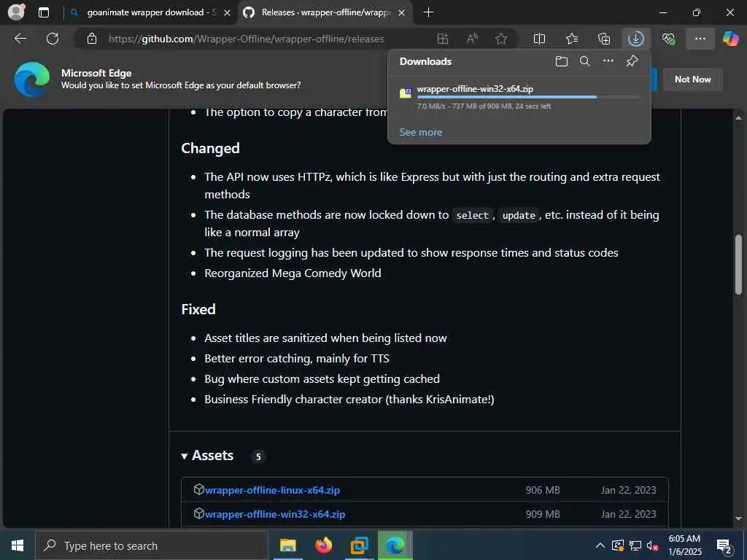The width and height of the screenshot is (747, 560).
Task: Open VirtualBox icon in taskbar
Action: [x=359, y=545]
